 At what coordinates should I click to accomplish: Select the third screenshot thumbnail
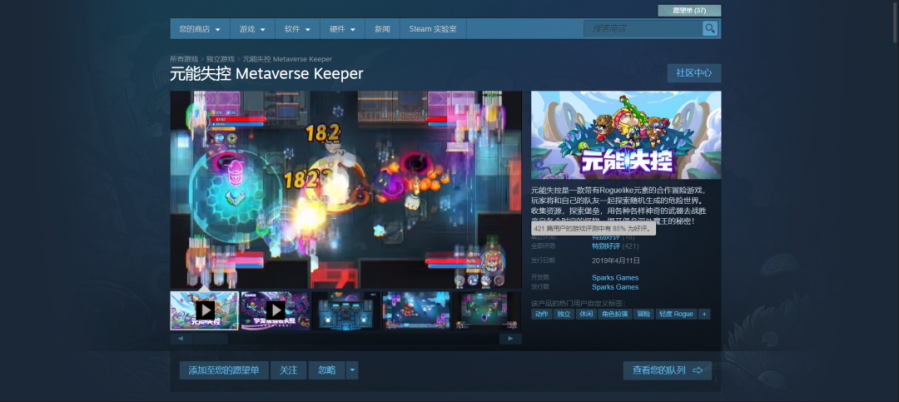(x=346, y=310)
